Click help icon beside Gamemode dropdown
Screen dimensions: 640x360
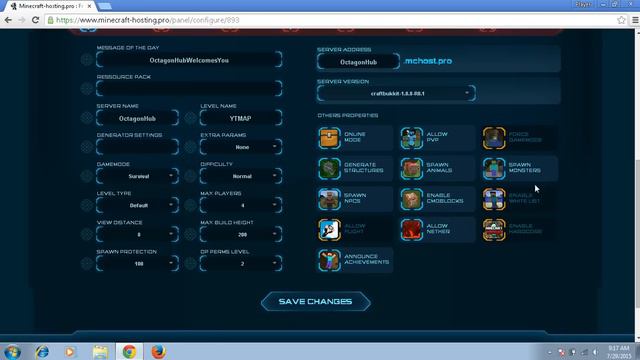point(87,176)
